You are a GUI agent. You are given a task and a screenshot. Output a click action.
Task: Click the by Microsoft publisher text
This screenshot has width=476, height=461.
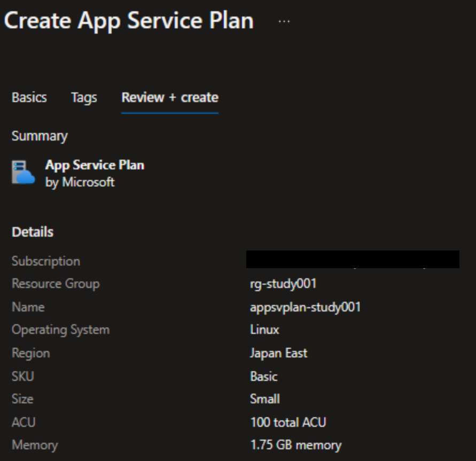80,182
